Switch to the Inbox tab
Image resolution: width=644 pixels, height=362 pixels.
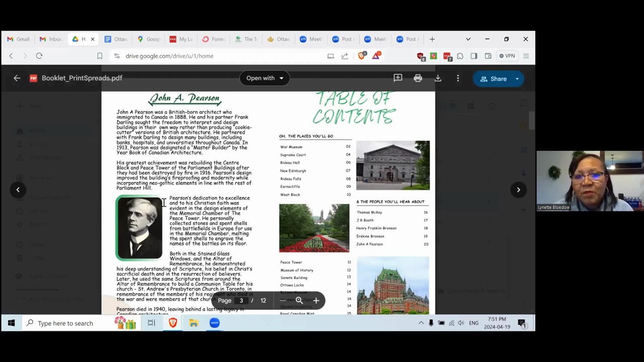50,39
